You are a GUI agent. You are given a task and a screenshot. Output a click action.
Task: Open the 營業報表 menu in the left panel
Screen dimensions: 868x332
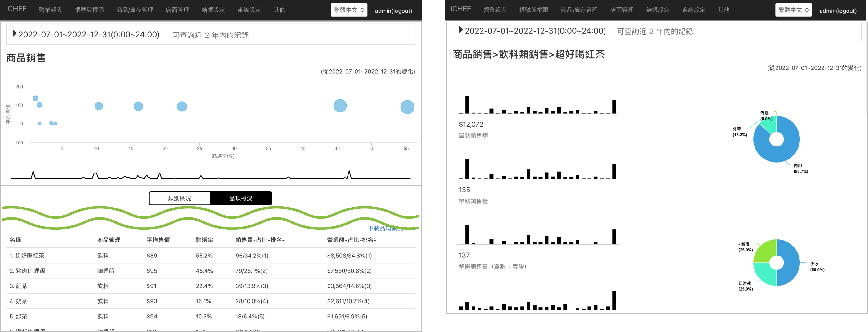(50, 10)
